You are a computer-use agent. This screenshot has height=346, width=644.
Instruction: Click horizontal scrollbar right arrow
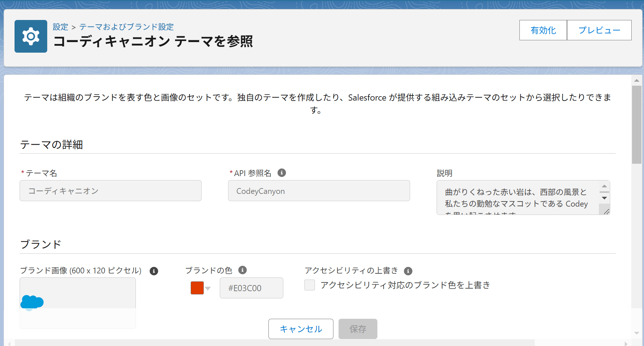[x=626, y=343]
